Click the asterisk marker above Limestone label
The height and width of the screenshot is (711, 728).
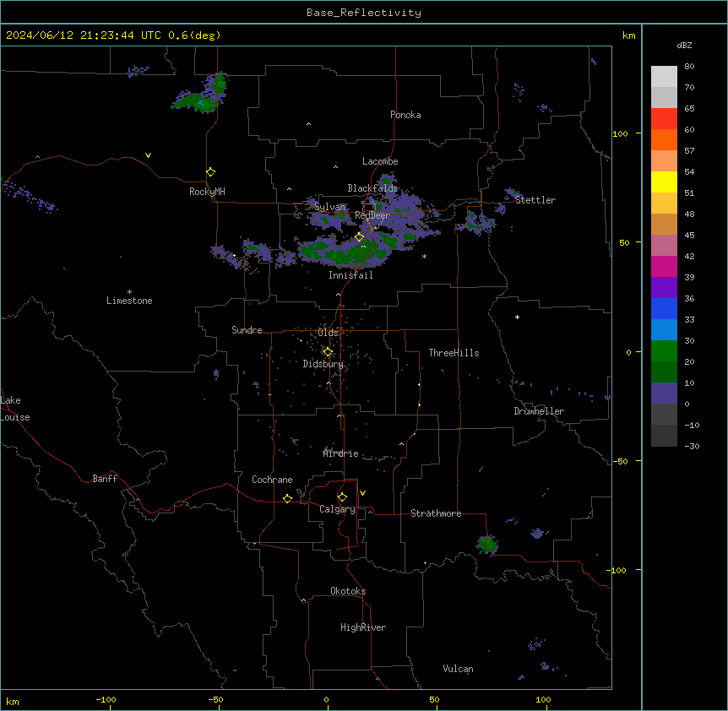129,292
